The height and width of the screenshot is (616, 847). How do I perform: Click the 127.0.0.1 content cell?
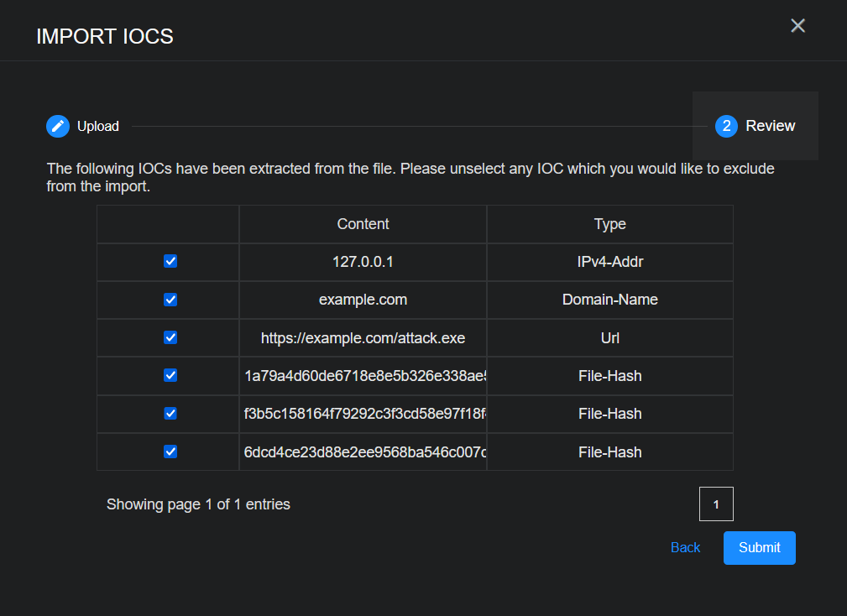(x=363, y=262)
